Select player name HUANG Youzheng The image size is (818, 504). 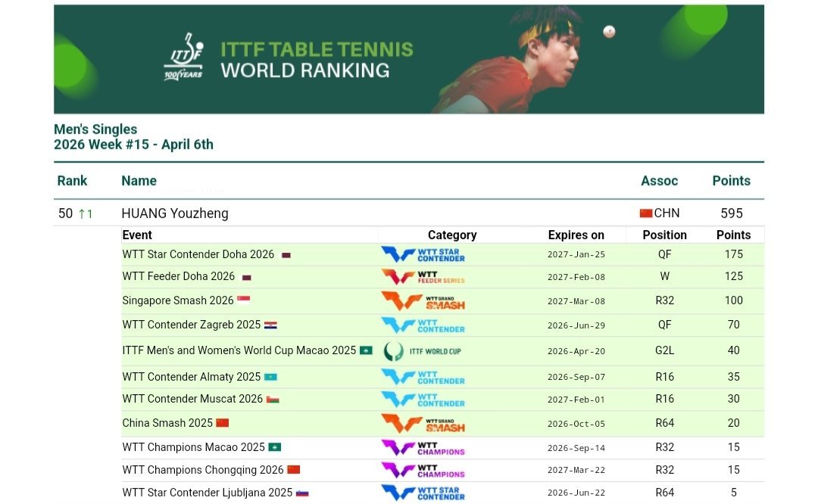coord(175,213)
